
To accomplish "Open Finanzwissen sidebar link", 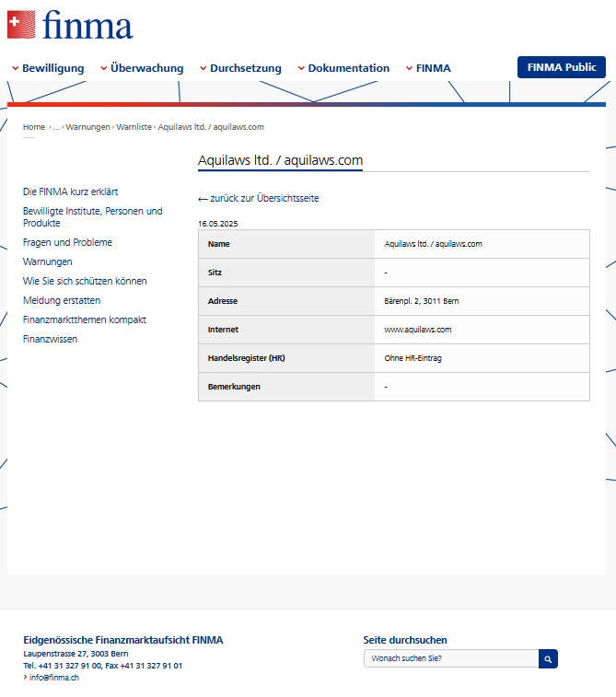I will coord(51,339).
